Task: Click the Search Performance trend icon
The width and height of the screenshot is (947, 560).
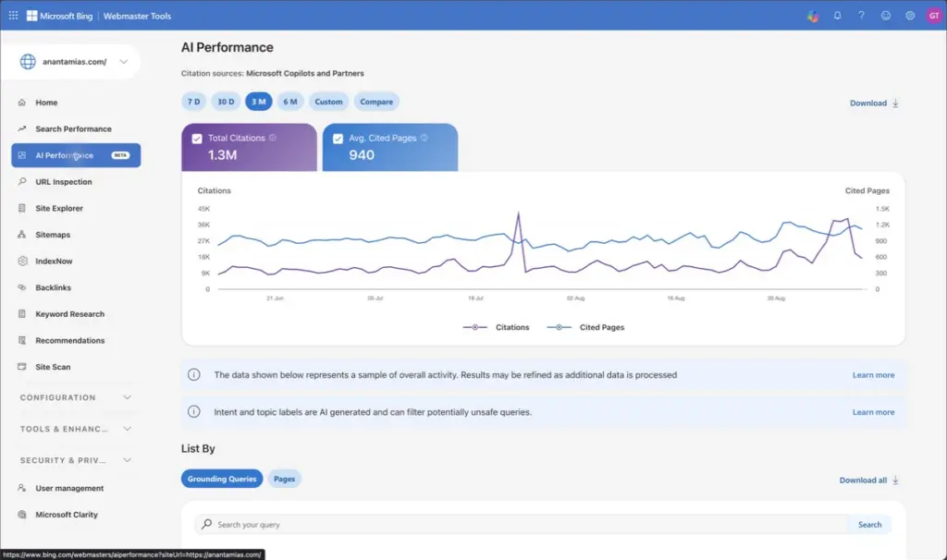Action: pyautogui.click(x=22, y=128)
